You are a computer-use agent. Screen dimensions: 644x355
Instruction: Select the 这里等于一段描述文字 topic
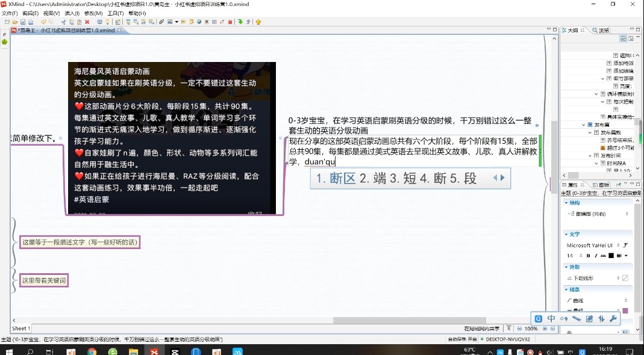(80, 242)
